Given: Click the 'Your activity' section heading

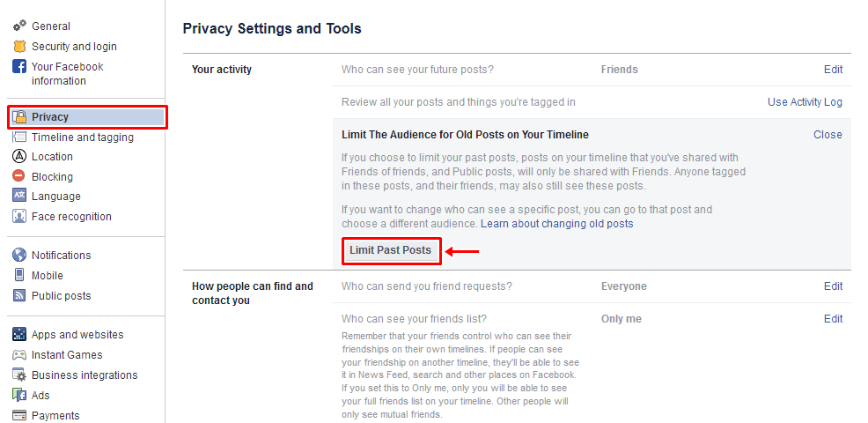Looking at the screenshot, I should (222, 70).
